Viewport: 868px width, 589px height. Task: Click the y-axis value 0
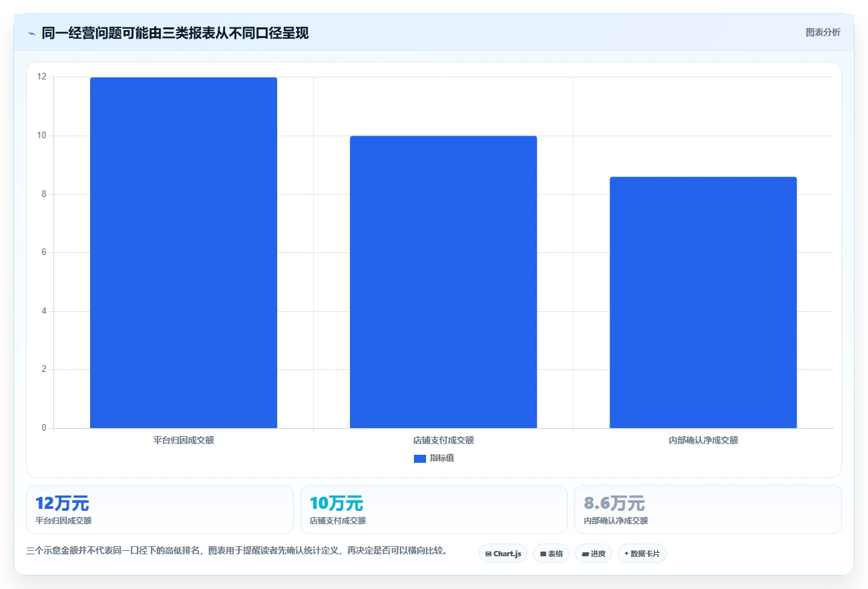click(x=44, y=428)
